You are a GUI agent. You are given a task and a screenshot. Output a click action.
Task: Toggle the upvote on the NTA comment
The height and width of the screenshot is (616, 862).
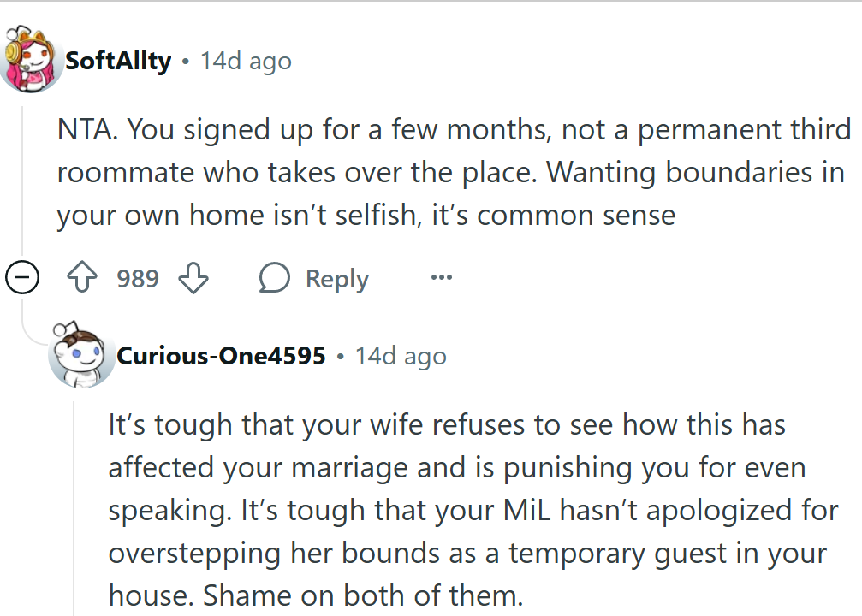click(x=81, y=277)
